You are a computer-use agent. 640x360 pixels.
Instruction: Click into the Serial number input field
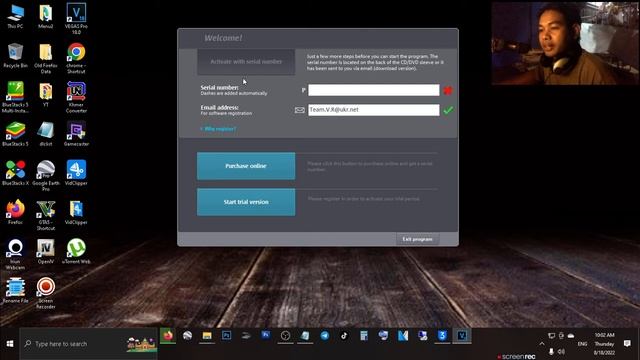tap(373, 90)
